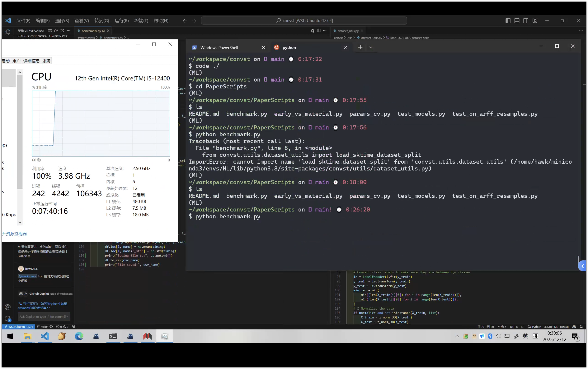Open the VS Code Explorer icon in activity bar
588x369 pixels.
8,32
